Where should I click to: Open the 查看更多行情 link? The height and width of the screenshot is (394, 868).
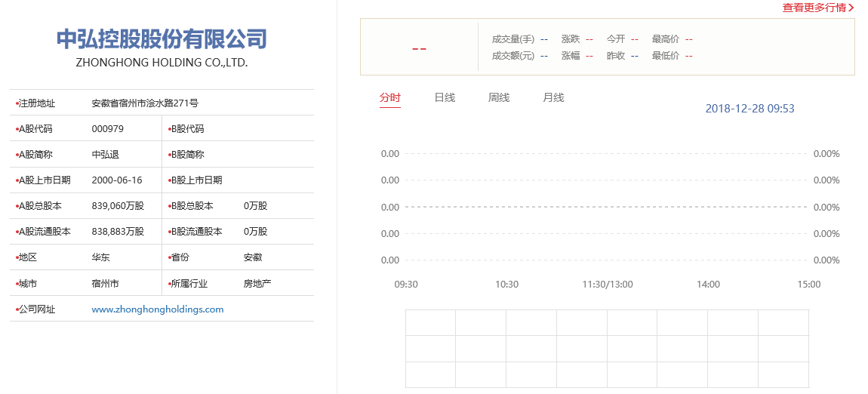(814, 8)
